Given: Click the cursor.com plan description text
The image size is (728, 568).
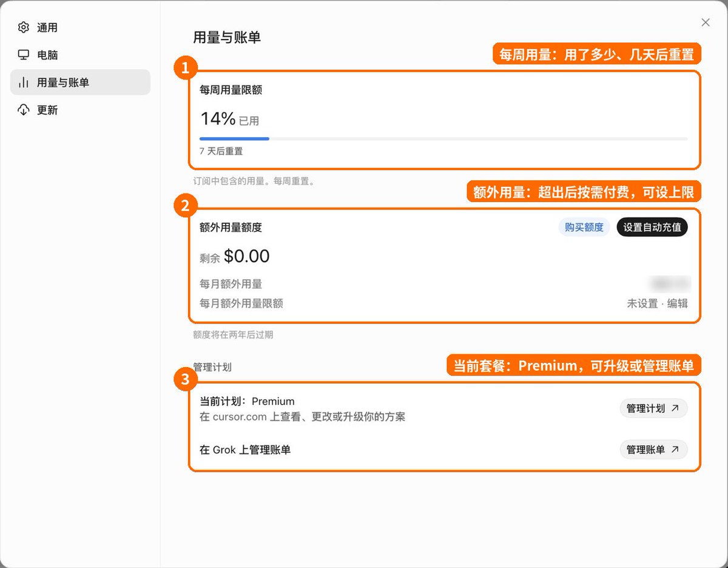Looking at the screenshot, I should [302, 417].
